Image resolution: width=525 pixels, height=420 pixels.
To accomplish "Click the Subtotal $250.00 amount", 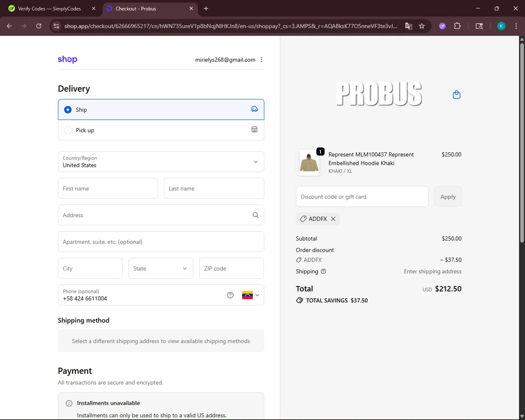I will (451, 238).
